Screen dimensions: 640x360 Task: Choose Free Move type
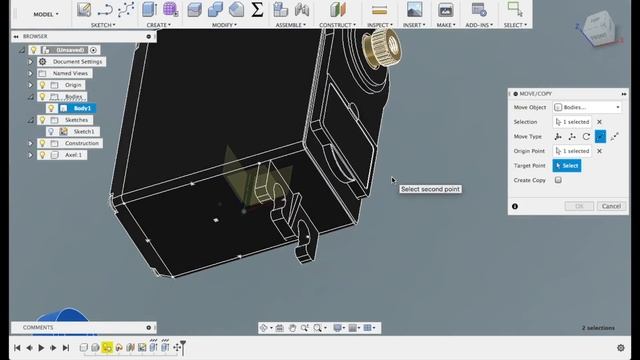[558, 136]
